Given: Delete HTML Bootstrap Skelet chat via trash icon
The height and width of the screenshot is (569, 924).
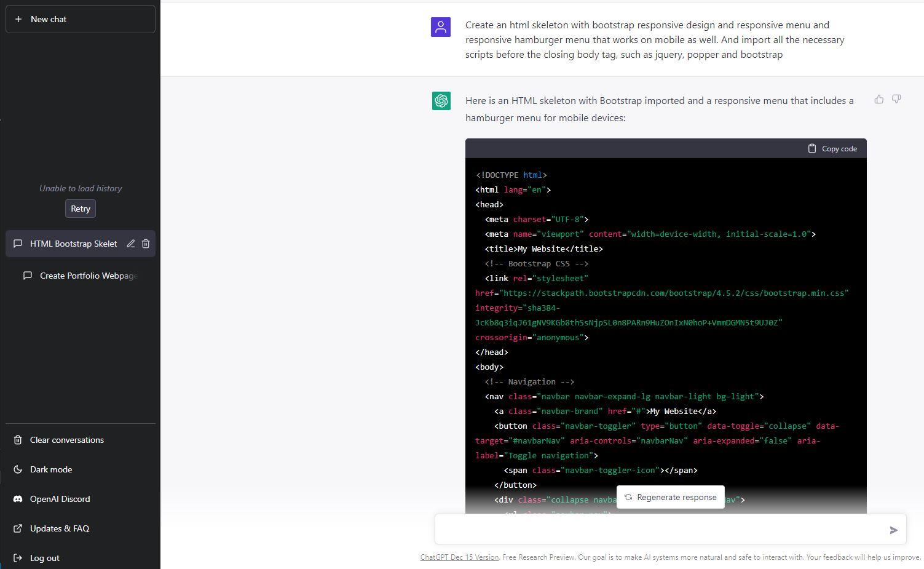Looking at the screenshot, I should (x=146, y=244).
